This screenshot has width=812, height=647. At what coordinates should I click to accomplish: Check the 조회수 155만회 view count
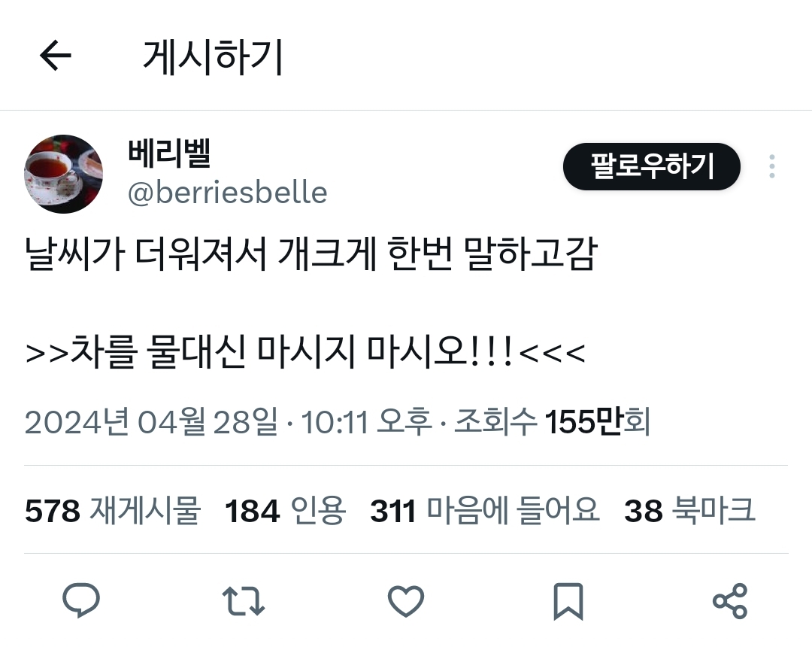coord(552,421)
